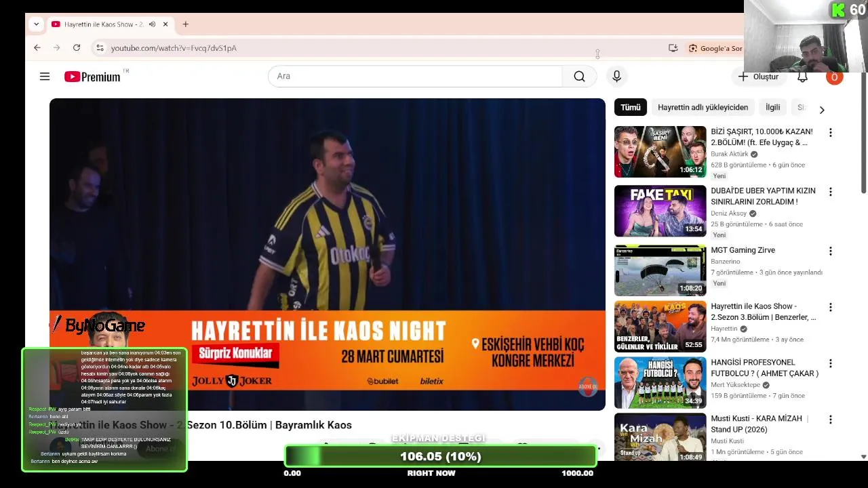
Task: Select Hayrettin adlı yükleyiciden chip
Action: tap(703, 108)
